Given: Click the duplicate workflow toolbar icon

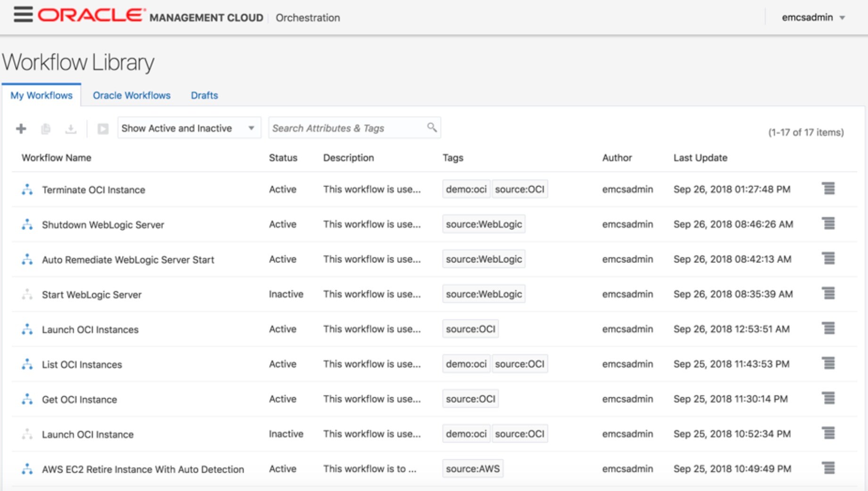Looking at the screenshot, I should coord(46,129).
